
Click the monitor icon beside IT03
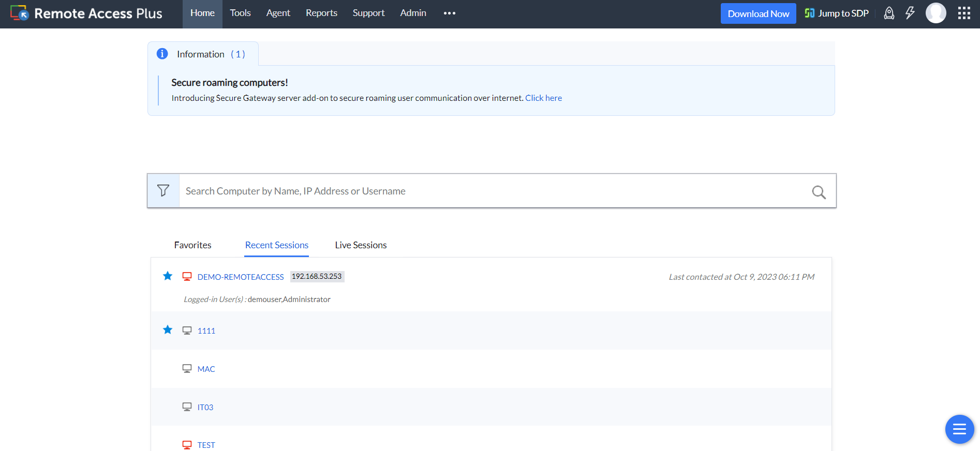tap(187, 407)
